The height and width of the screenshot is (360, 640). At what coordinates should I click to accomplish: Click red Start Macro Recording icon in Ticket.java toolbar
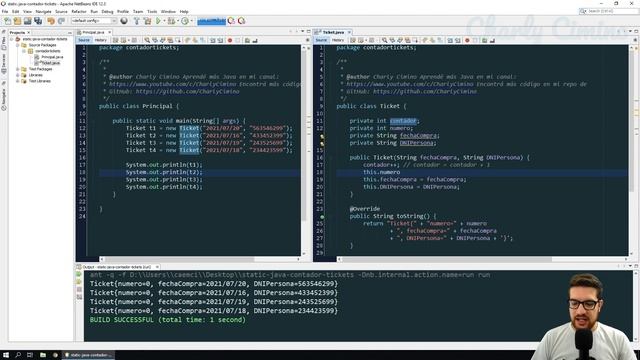[467, 40]
